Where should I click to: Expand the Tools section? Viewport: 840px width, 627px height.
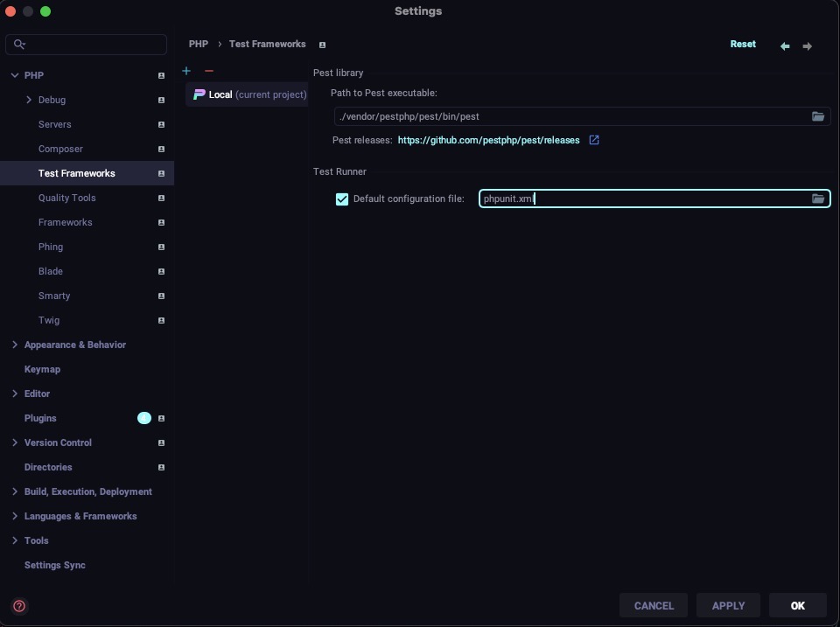[15, 540]
